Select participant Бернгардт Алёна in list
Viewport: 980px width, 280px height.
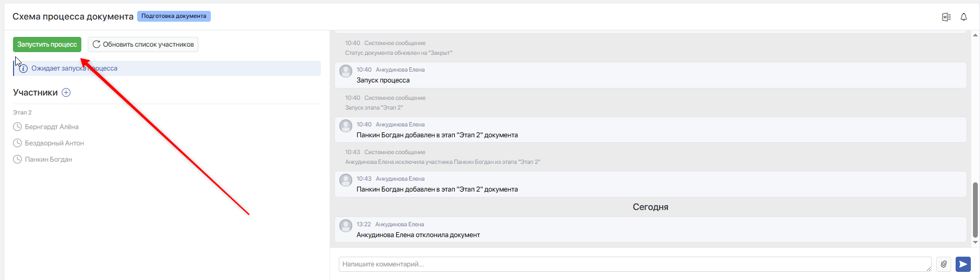(51, 127)
